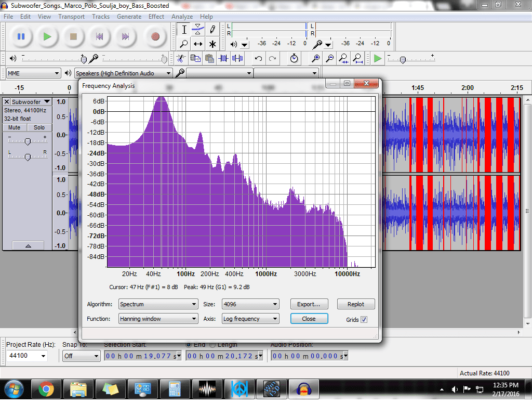Click the Undo arrow icon
This screenshot has height=417, width=532.
(x=259, y=58)
